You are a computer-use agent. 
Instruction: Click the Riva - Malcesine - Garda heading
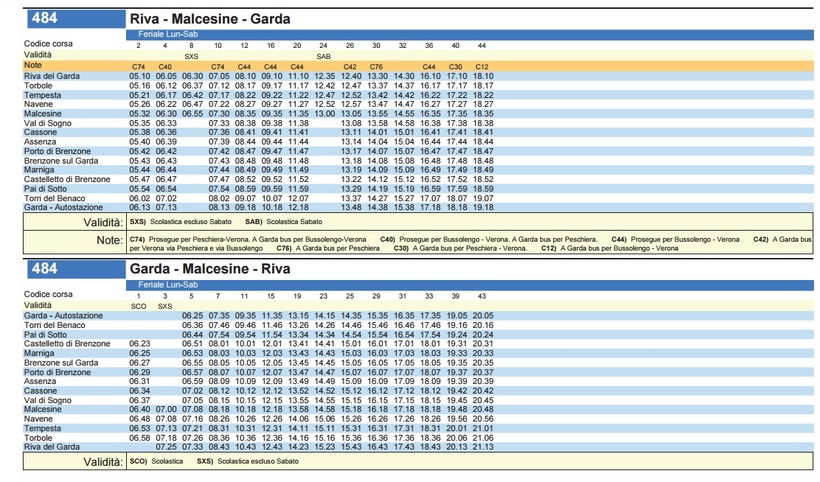210,19
